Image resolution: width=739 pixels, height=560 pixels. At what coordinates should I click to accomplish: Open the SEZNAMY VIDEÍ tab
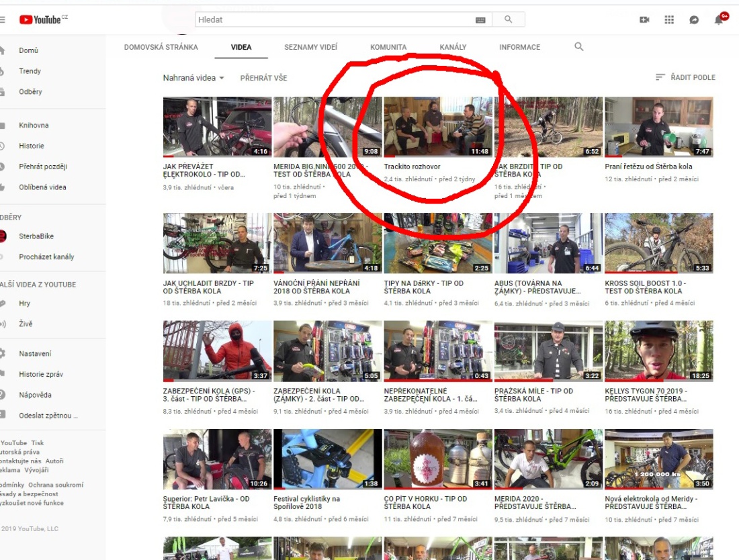310,47
